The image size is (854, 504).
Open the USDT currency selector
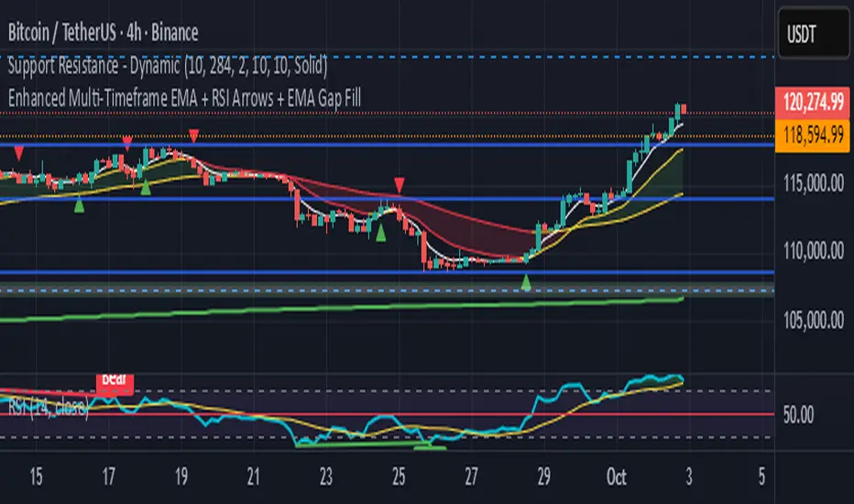click(813, 34)
